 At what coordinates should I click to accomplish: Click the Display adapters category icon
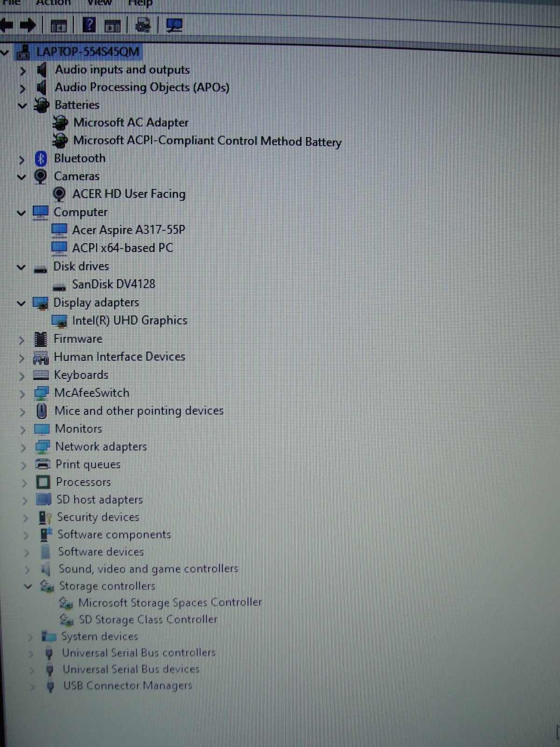[x=41, y=303]
